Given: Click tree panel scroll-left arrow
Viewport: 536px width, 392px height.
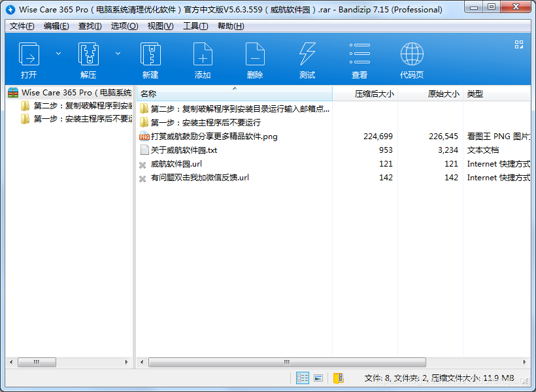Looking at the screenshot, I should click(x=11, y=362).
